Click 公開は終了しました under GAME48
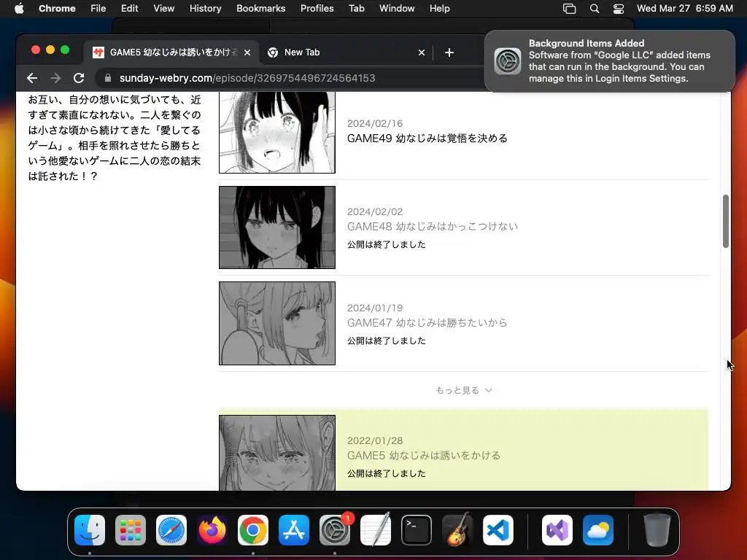The image size is (747, 560). click(x=387, y=244)
